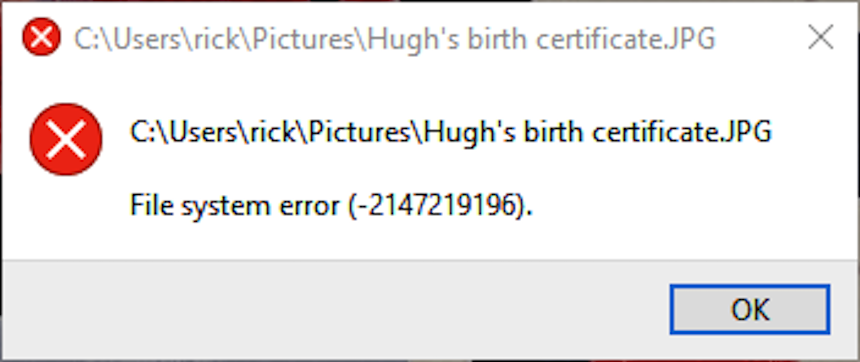Click the file path in the title bar
This screenshot has width=860, height=362.
click(x=395, y=38)
